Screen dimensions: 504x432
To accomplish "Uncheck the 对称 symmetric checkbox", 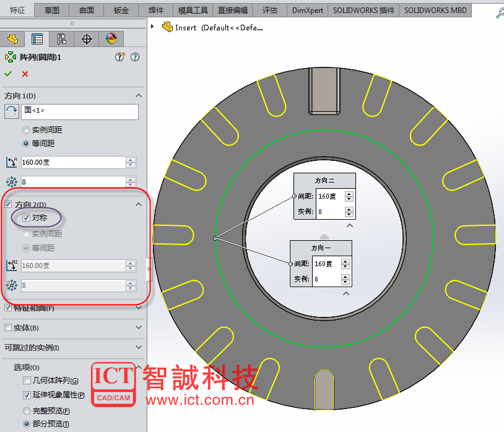I will click(x=27, y=218).
